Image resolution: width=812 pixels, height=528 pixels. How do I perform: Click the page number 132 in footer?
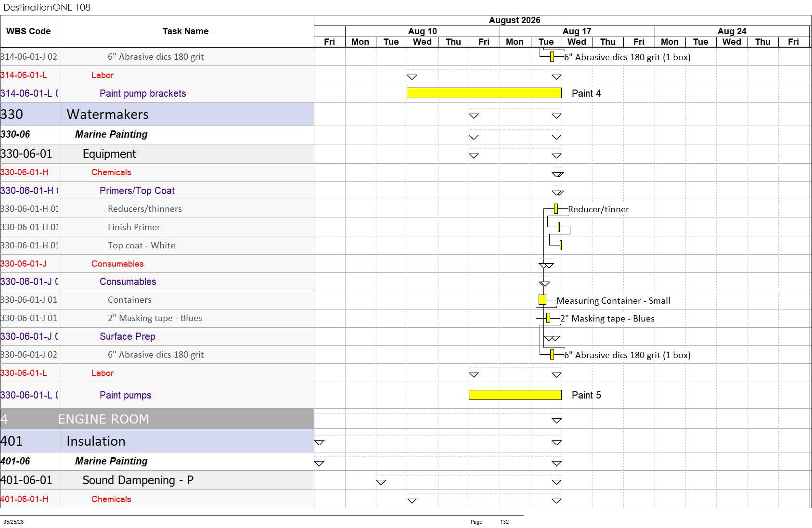click(x=504, y=522)
